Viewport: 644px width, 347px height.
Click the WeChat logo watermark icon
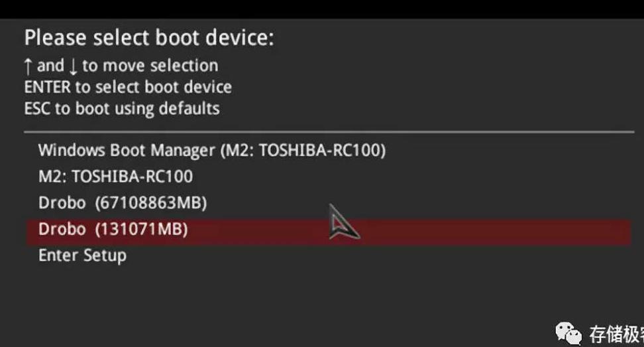[x=568, y=333]
